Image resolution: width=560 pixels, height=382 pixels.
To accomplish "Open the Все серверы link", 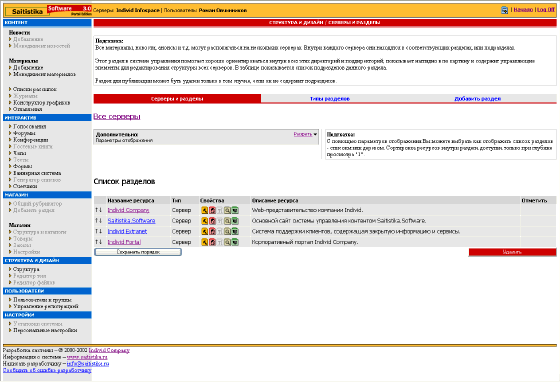I will (117, 116).
